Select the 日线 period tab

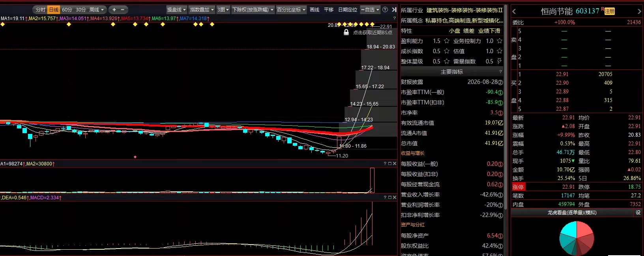click(x=54, y=9)
